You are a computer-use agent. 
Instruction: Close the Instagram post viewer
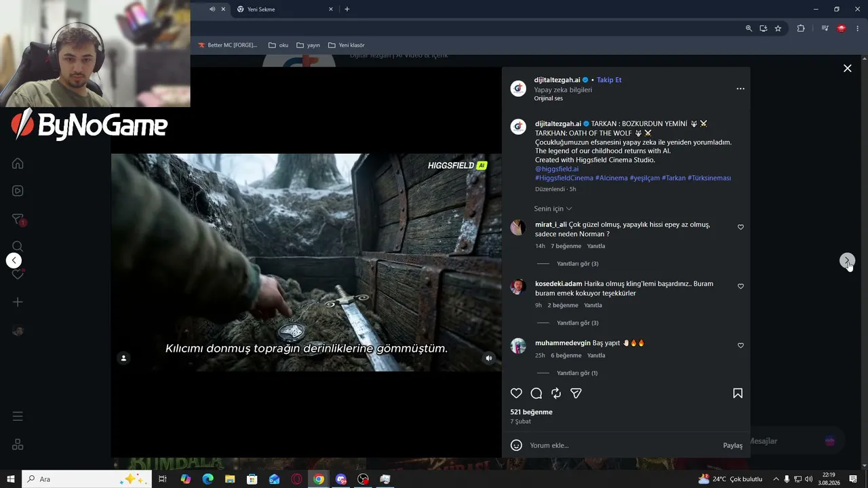tap(847, 68)
